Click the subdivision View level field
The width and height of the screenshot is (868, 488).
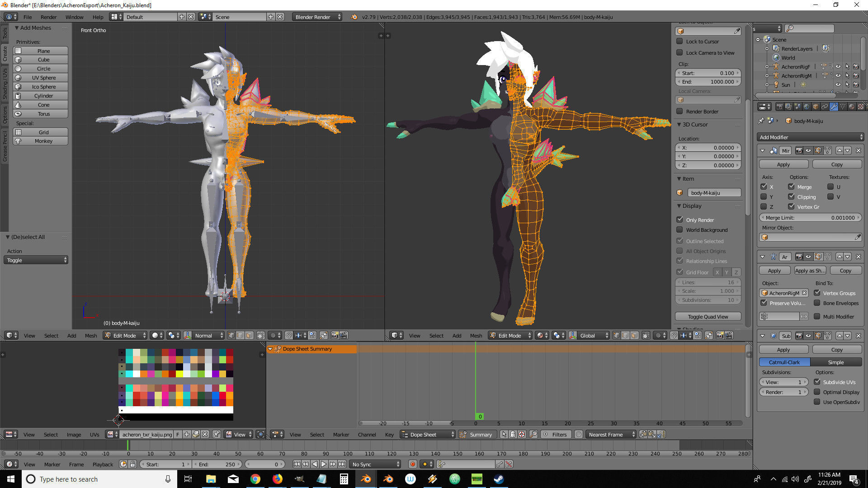click(x=784, y=382)
